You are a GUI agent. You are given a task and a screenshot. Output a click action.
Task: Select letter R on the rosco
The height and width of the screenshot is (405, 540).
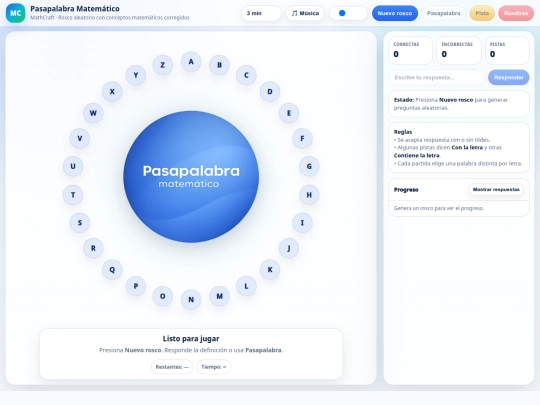tap(93, 248)
